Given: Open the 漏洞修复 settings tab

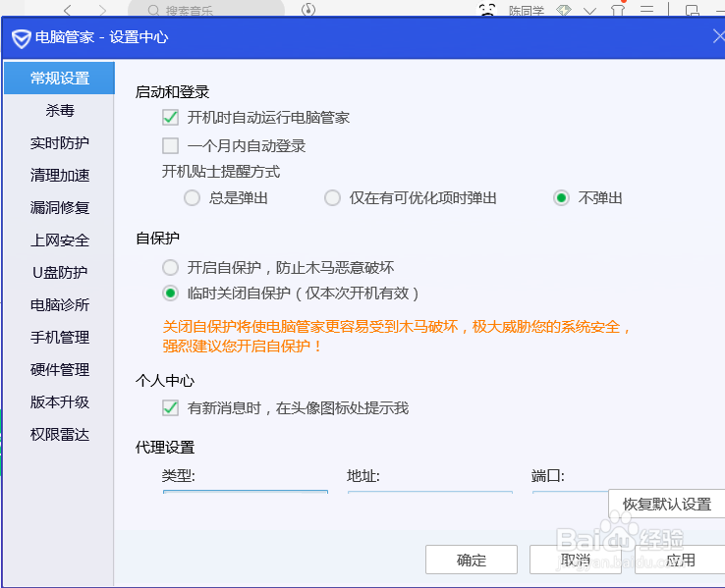Looking at the screenshot, I should click(x=59, y=207).
